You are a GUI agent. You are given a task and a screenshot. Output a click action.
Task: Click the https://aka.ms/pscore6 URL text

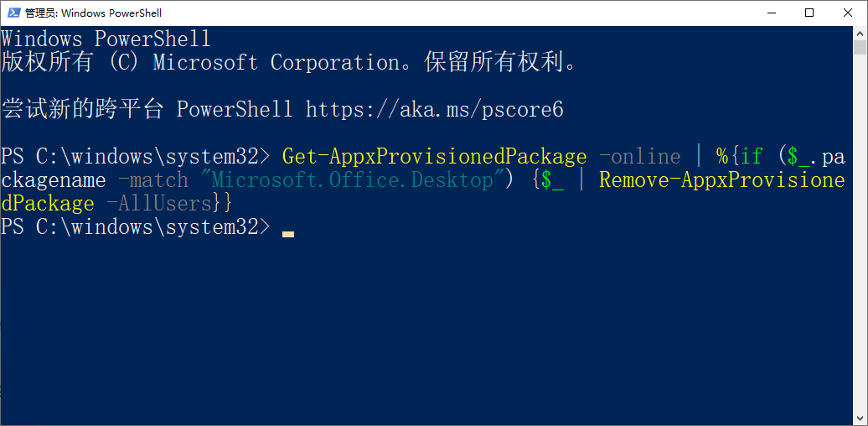pyautogui.click(x=435, y=110)
